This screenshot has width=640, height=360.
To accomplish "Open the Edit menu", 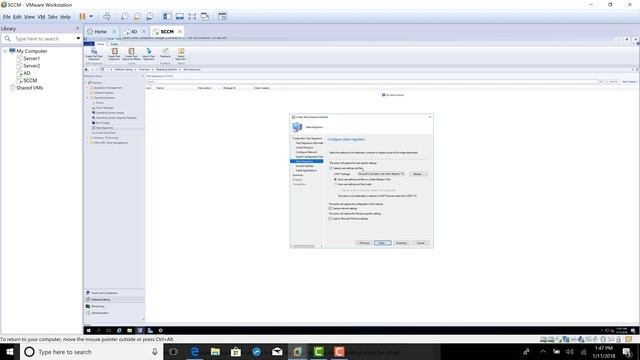I will click(x=17, y=17).
